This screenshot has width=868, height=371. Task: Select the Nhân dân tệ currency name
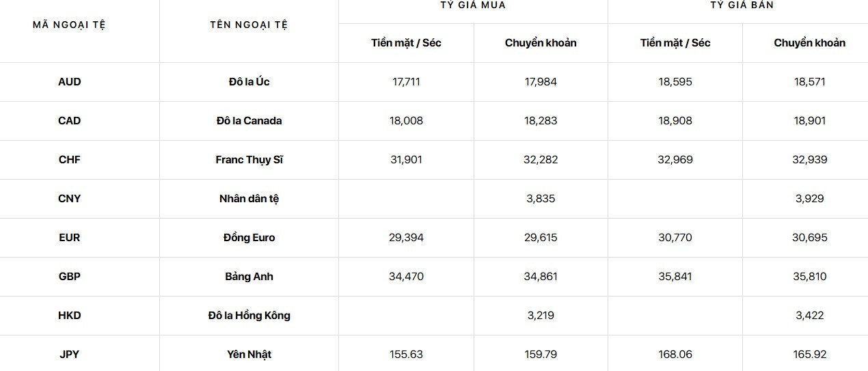[x=249, y=199]
